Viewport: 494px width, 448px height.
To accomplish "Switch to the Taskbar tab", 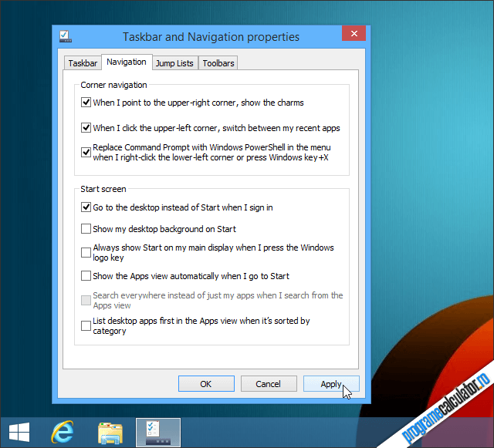I will click(83, 63).
